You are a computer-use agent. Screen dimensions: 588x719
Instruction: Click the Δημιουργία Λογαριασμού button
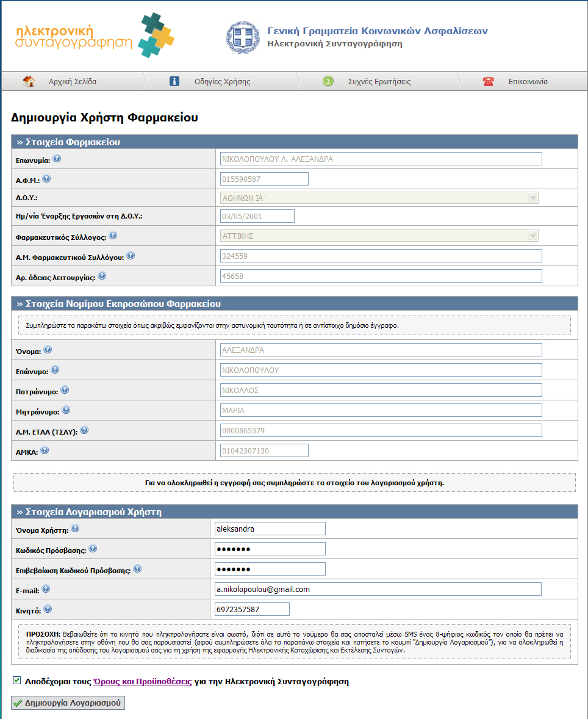(68, 703)
